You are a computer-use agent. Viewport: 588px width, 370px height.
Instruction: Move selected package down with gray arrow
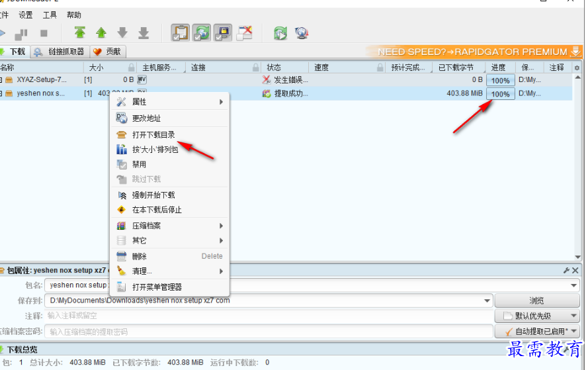click(x=122, y=32)
